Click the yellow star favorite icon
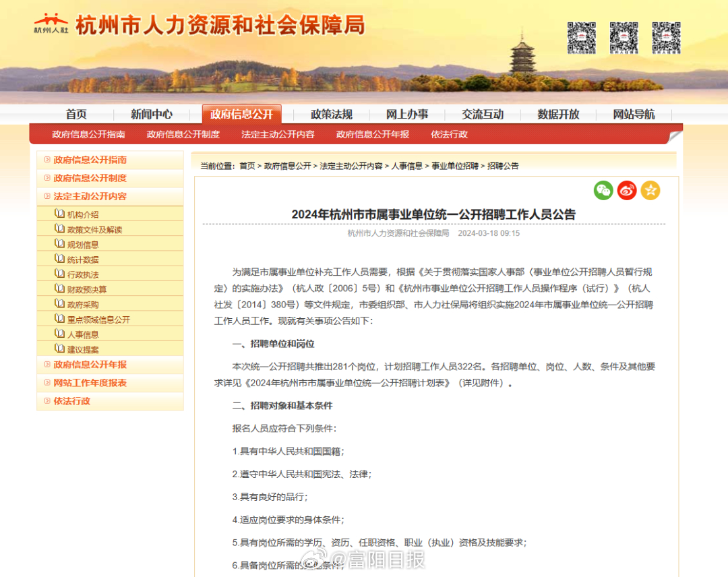The width and height of the screenshot is (728, 577). click(x=650, y=190)
